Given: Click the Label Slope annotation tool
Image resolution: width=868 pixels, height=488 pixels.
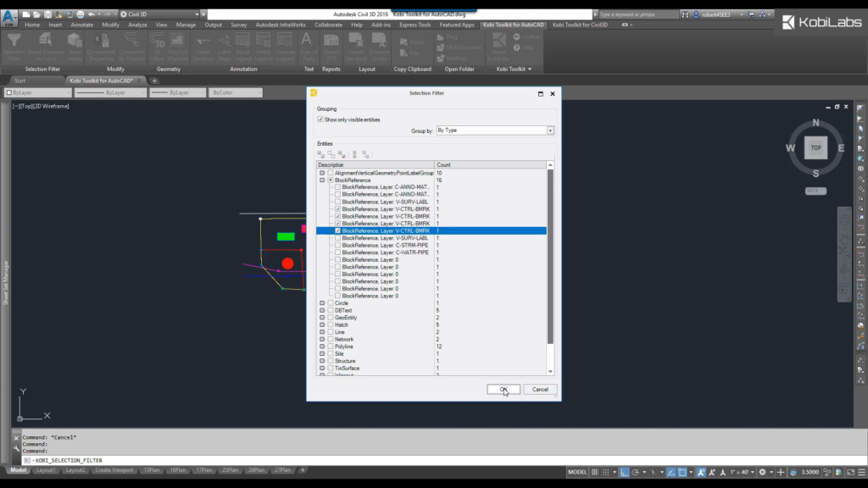Looking at the screenshot, I should 224,47.
